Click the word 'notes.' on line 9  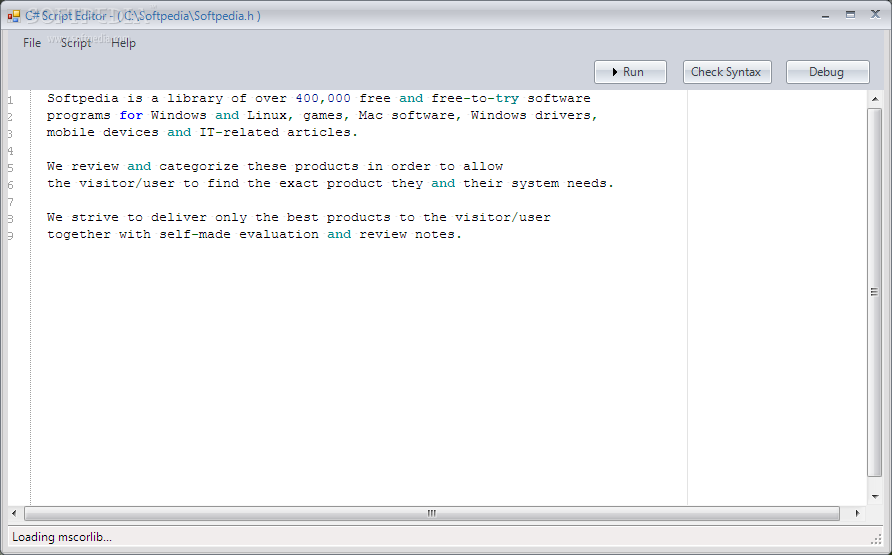(439, 234)
